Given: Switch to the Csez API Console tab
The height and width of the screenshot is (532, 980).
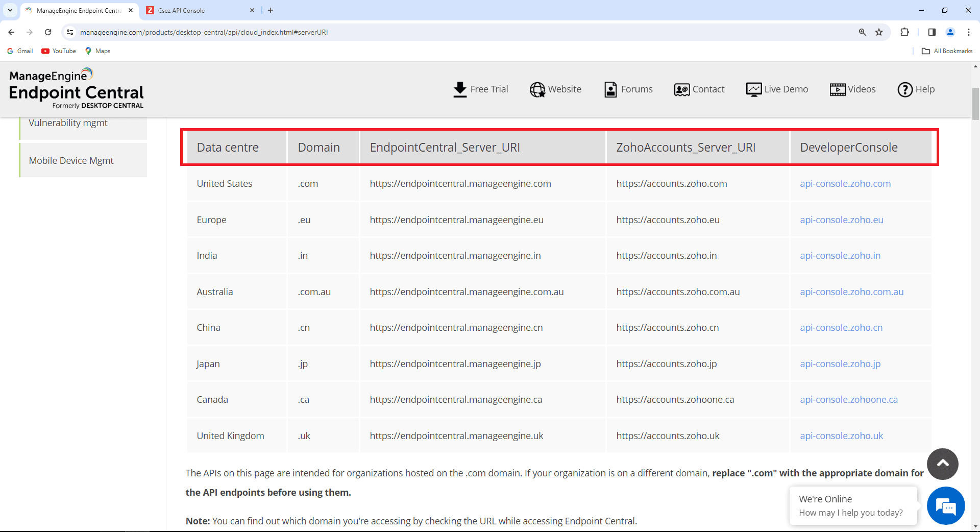Looking at the screenshot, I should 200,10.
